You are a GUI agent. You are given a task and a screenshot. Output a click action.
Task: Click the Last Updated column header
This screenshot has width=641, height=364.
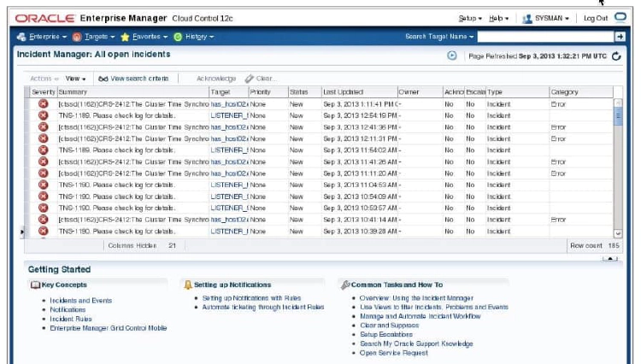[359, 92]
